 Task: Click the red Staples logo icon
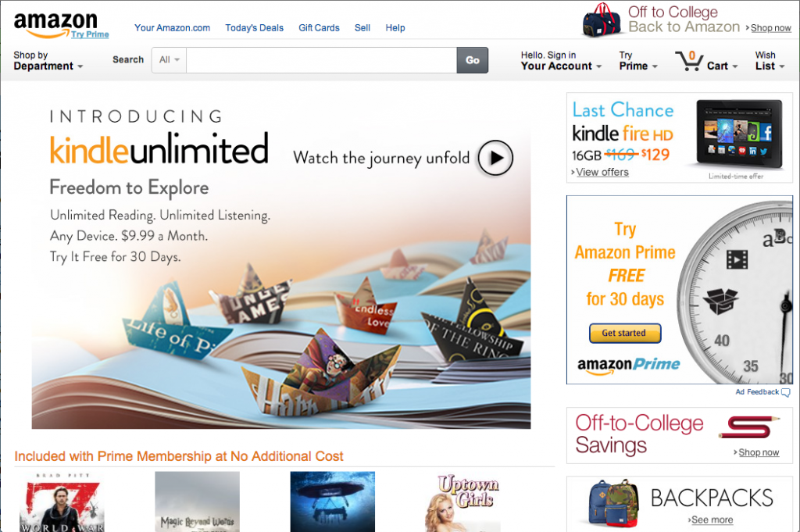click(749, 427)
